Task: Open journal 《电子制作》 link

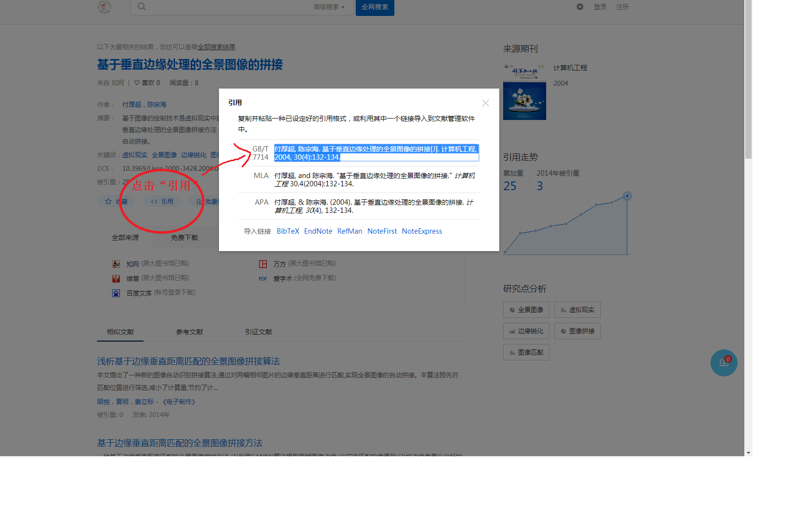Action: pos(179,402)
